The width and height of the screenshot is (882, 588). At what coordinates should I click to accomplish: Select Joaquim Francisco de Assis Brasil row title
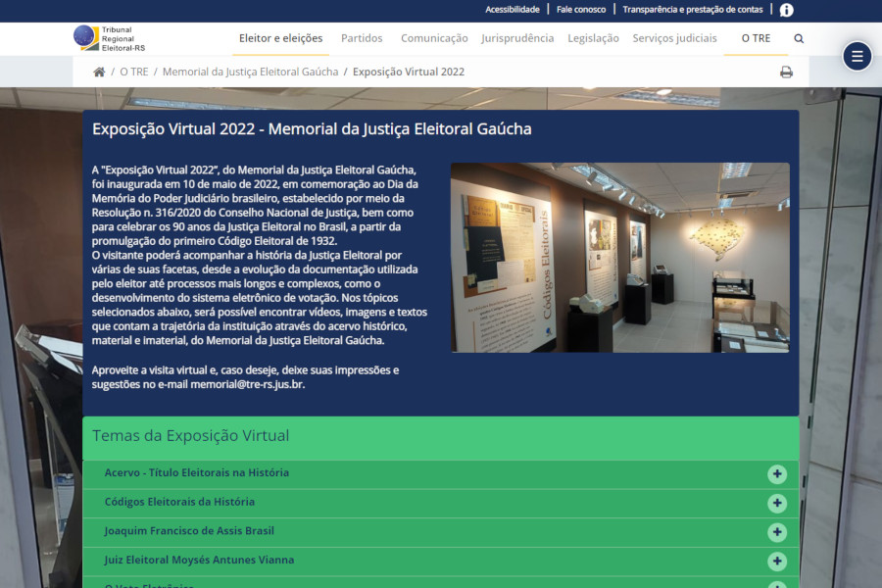189,531
